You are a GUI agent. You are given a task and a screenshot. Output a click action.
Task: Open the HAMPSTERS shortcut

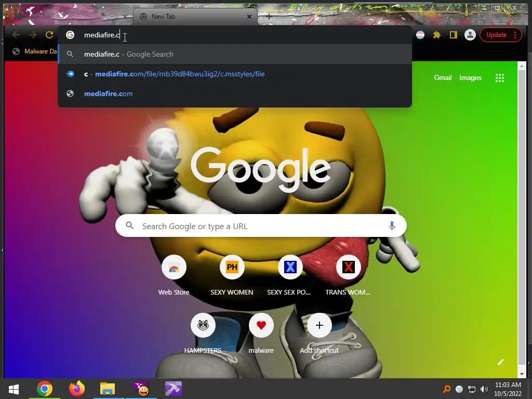203,325
